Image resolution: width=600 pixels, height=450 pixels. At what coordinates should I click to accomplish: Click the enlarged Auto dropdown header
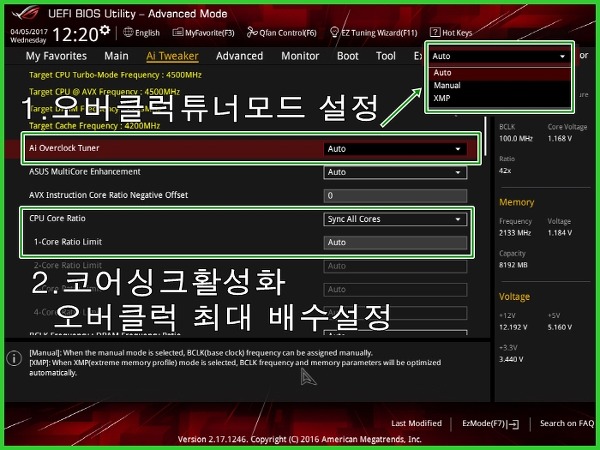coord(499,56)
